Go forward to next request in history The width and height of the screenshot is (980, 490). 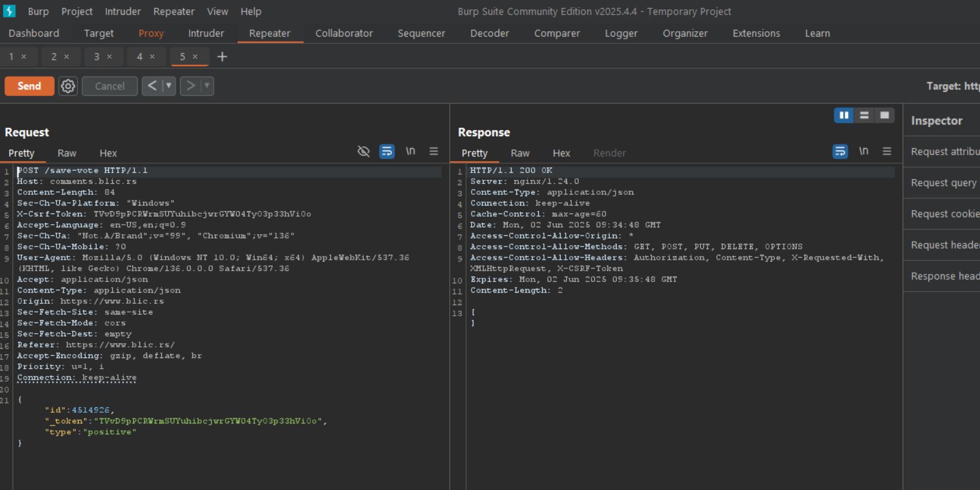[191, 86]
